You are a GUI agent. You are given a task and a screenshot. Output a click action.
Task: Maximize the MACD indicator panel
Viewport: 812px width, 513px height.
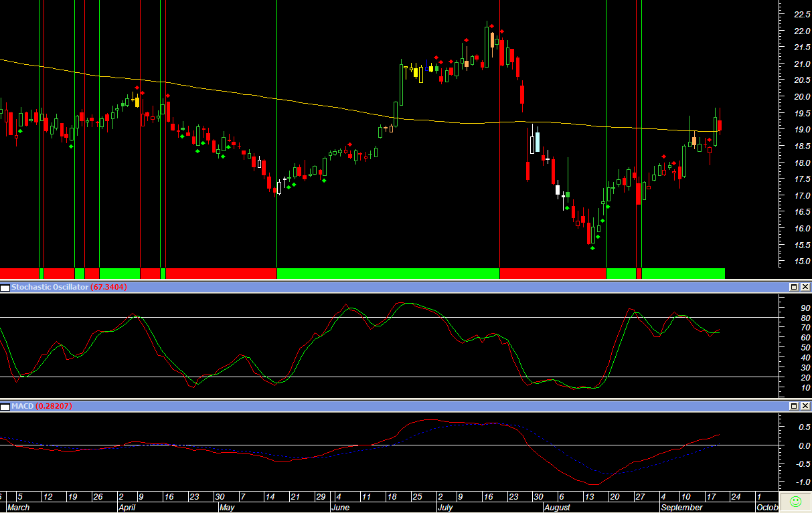[x=794, y=406]
